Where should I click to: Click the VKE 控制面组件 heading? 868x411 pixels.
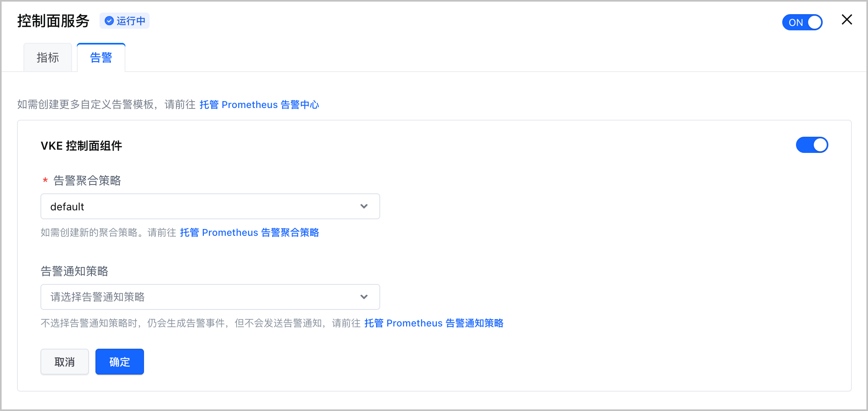coord(81,146)
